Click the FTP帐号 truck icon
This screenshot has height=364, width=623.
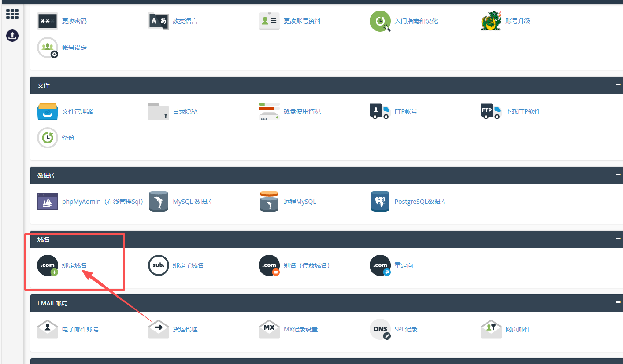coord(380,111)
